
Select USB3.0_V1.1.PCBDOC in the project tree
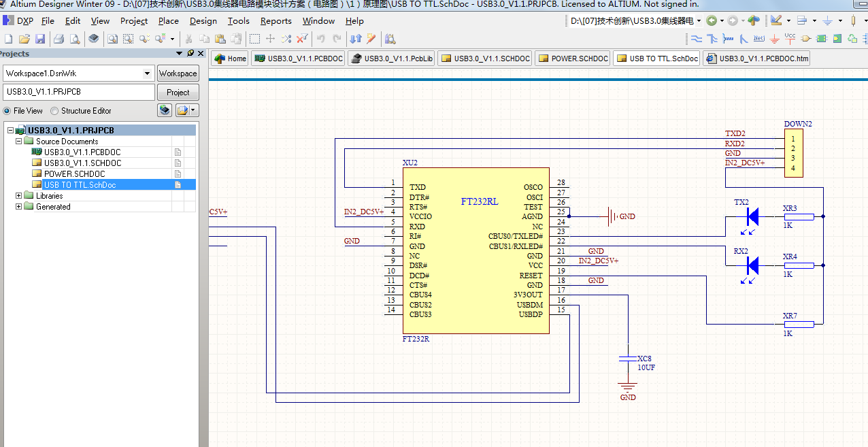[x=82, y=152]
